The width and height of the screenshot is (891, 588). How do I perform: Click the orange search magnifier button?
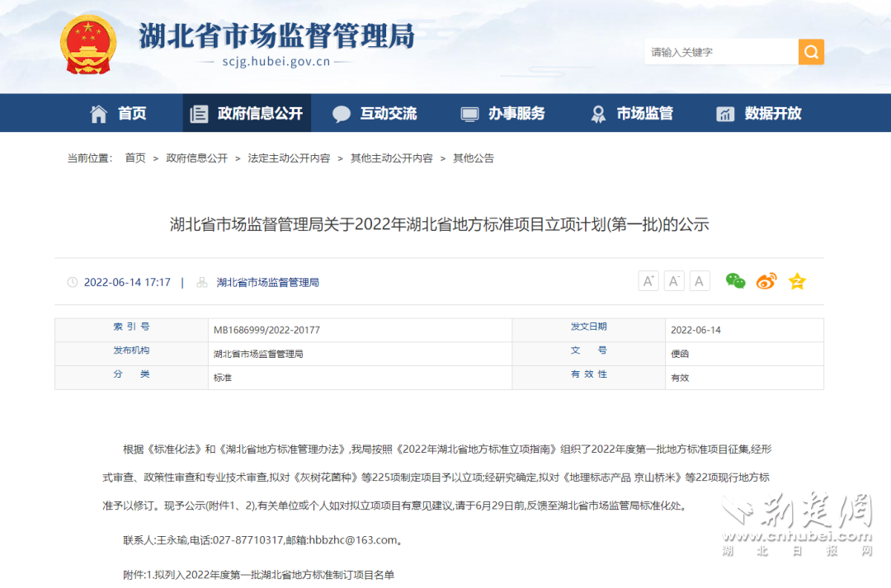[810, 52]
